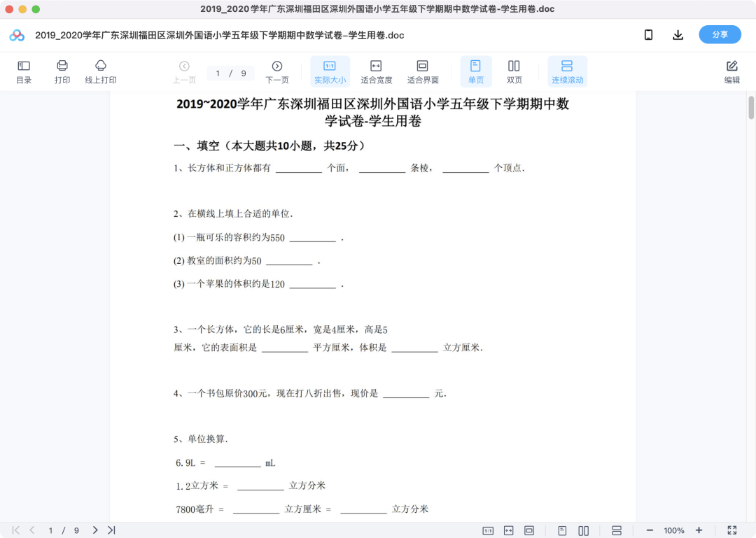Select 实际大小 actual size view
The image size is (756, 538).
point(330,72)
